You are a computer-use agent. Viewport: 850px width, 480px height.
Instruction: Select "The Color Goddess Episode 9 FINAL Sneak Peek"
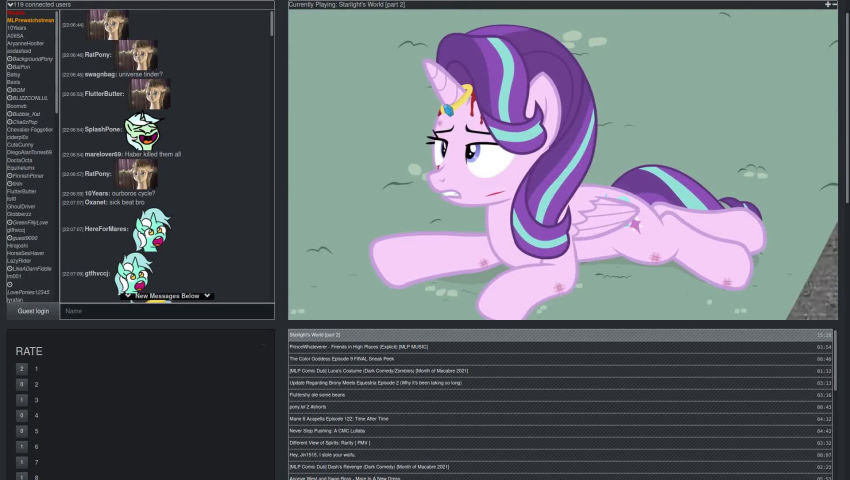[x=561, y=359]
